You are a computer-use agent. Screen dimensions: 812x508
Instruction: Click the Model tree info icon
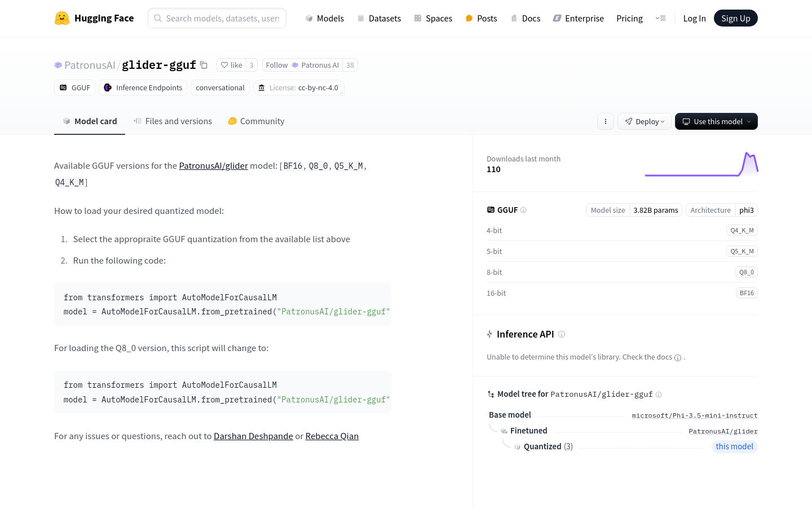(659, 395)
